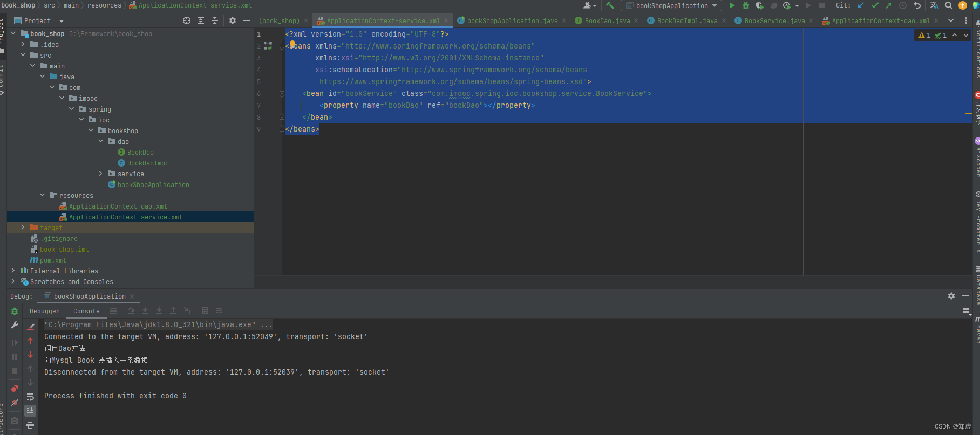Expand Scratches and Consoles node
The height and width of the screenshot is (435, 980).
13,281
